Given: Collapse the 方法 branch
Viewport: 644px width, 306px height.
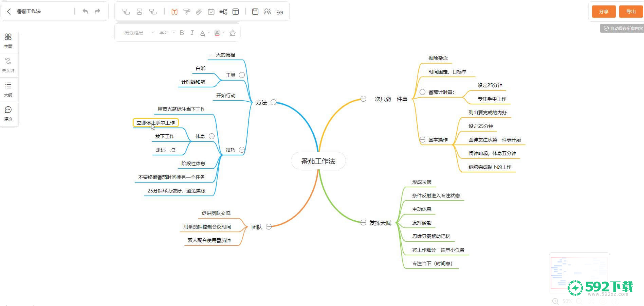Looking at the screenshot, I should click(274, 102).
